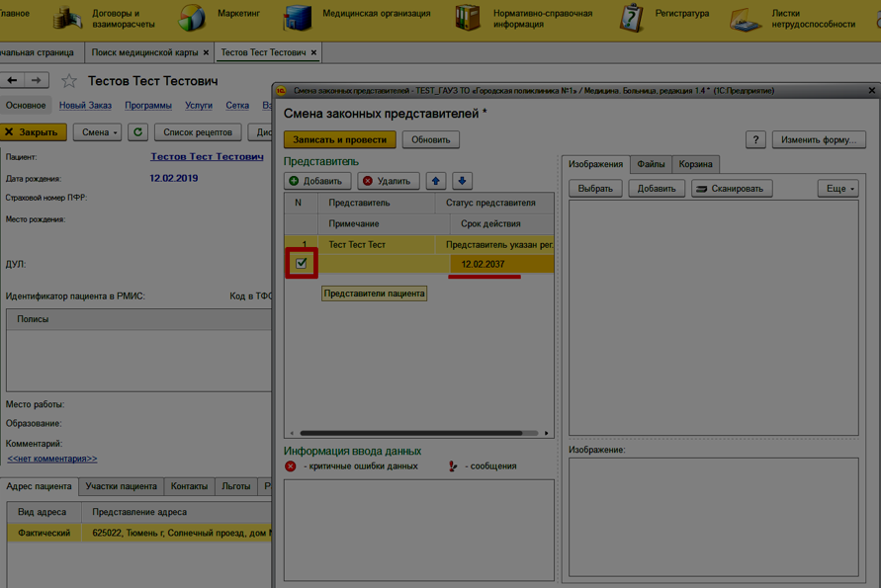Navigate forward with the right arrow
Screen dimensions: 881x588
point(37,80)
